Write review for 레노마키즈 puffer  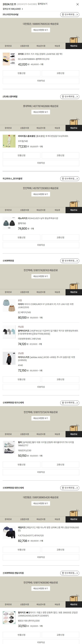coord(41,245)
